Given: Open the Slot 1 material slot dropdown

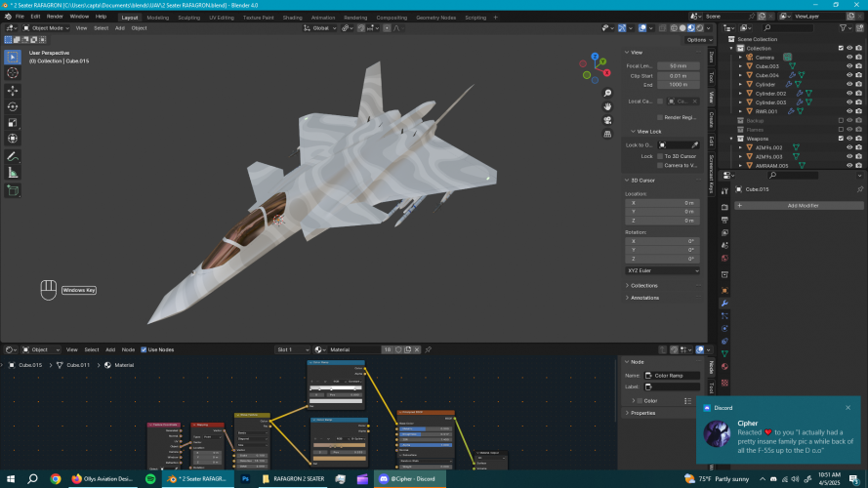Looking at the screenshot, I should pyautogui.click(x=292, y=349).
